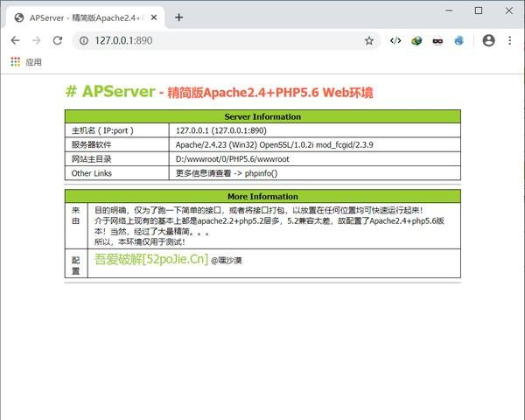View site information icon in address bar
This screenshot has height=420, width=525.
click(x=84, y=40)
